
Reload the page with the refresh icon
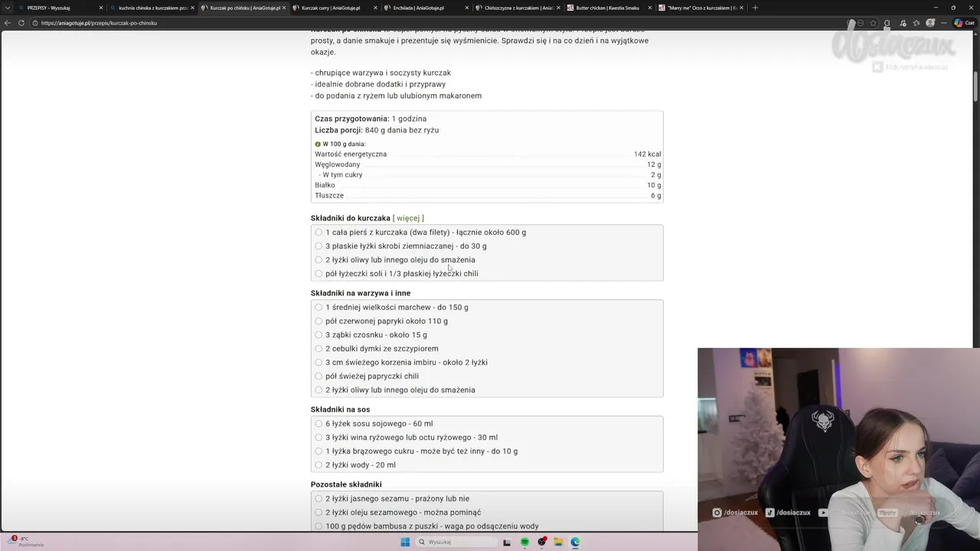click(x=23, y=23)
